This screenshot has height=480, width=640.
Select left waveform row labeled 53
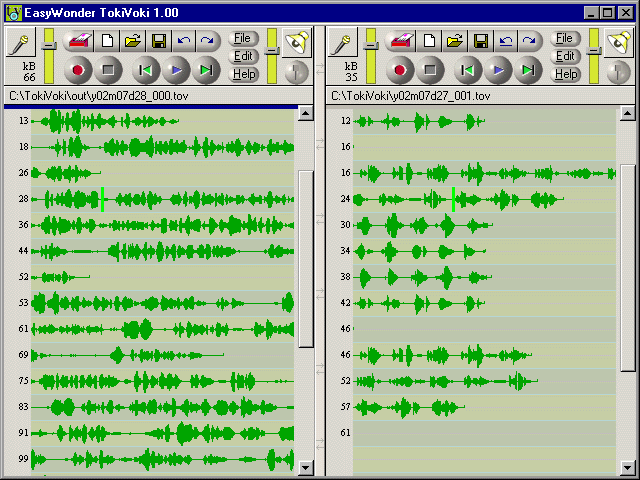[162, 303]
